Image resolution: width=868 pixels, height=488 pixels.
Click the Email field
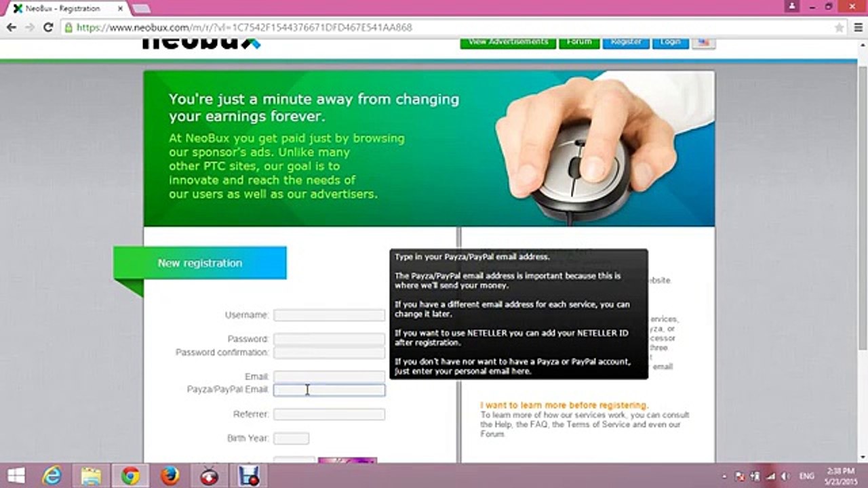329,376
